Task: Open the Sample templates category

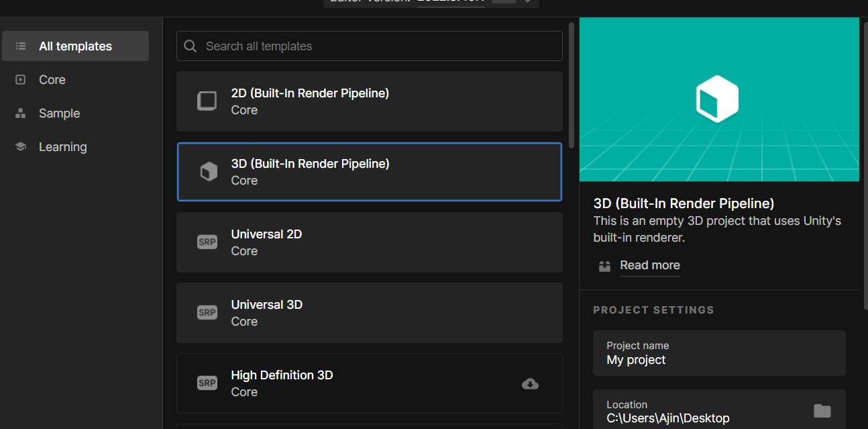Action: pyautogui.click(x=59, y=113)
